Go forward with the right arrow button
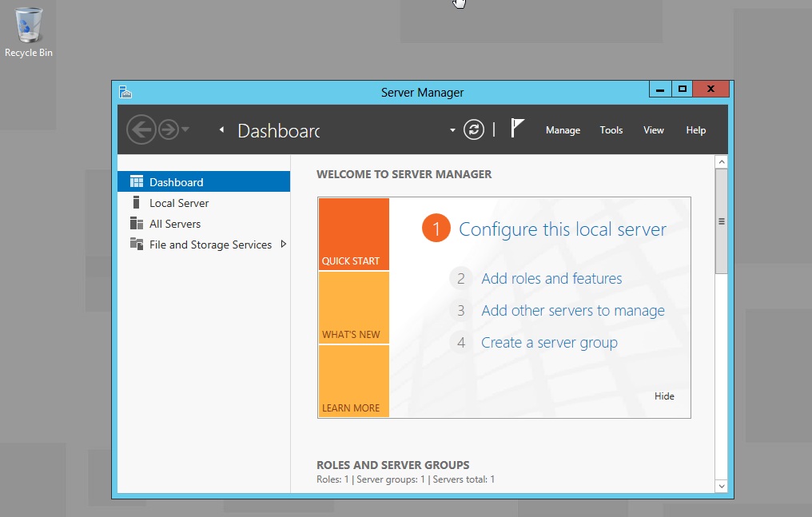Viewport: 812px width, 517px height. coord(169,129)
